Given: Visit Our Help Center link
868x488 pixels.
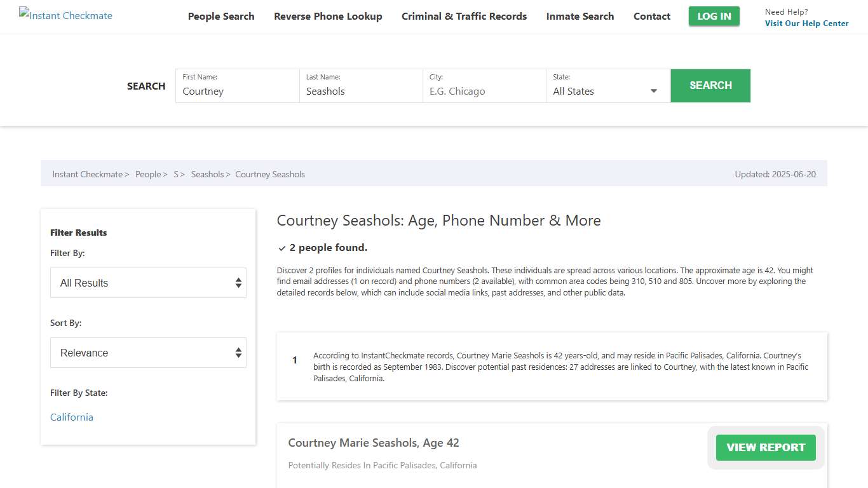Looking at the screenshot, I should (806, 23).
